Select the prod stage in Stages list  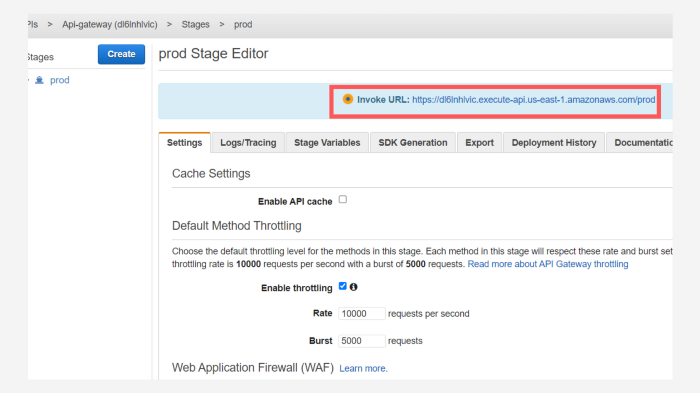point(59,80)
